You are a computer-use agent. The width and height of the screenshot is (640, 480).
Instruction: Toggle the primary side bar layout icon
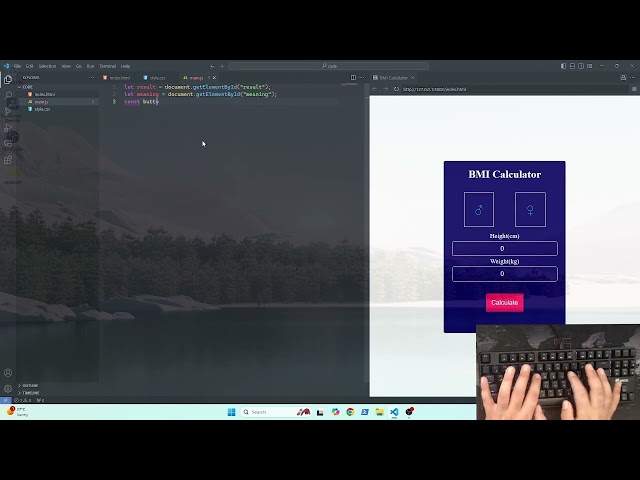[563, 66]
